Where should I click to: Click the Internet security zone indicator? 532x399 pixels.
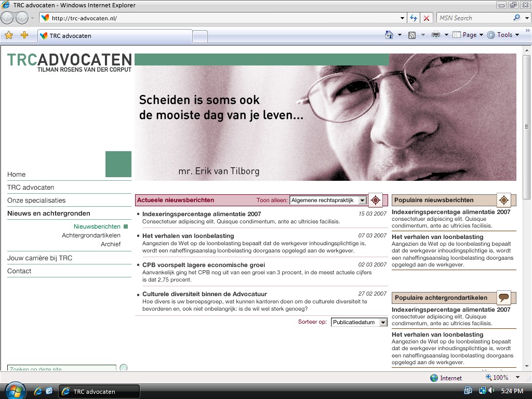(446, 378)
